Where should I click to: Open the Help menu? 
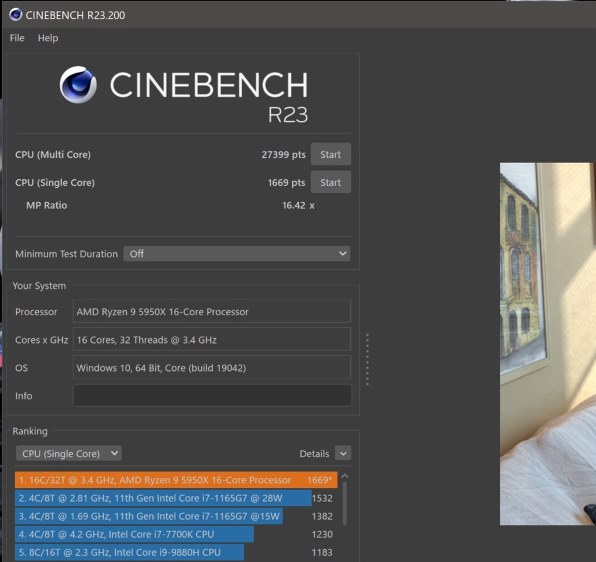[x=48, y=38]
